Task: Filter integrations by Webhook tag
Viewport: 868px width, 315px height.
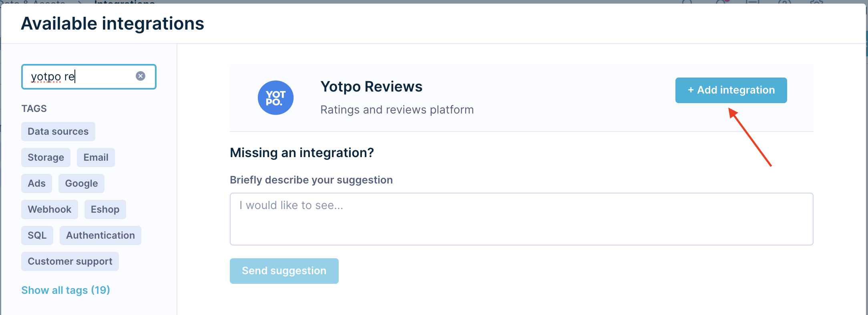Action: coord(50,209)
